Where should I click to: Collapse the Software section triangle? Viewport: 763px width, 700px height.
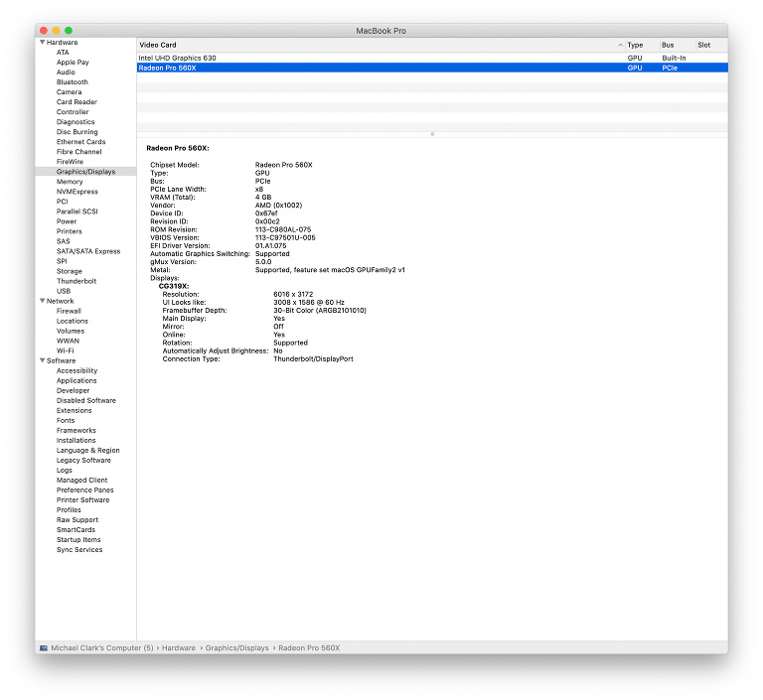[x=43, y=360]
